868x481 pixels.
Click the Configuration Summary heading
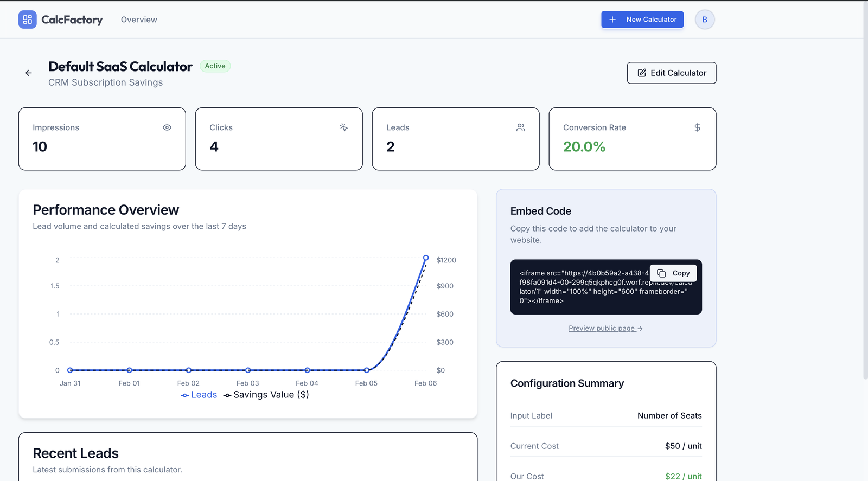567,383
